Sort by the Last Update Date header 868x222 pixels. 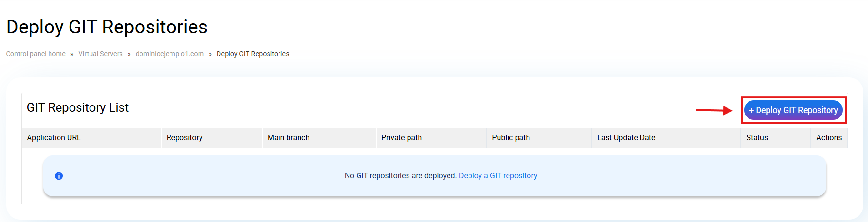click(626, 138)
